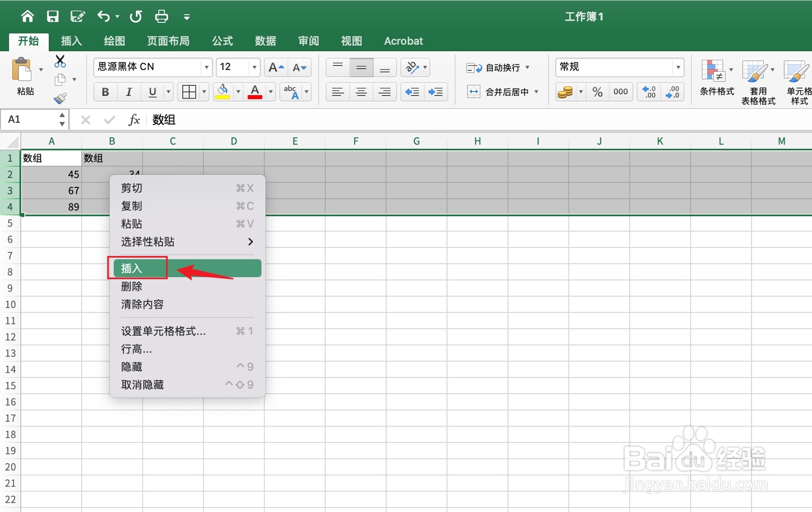Apply percent number style
This screenshot has height=512, width=812.
point(597,92)
